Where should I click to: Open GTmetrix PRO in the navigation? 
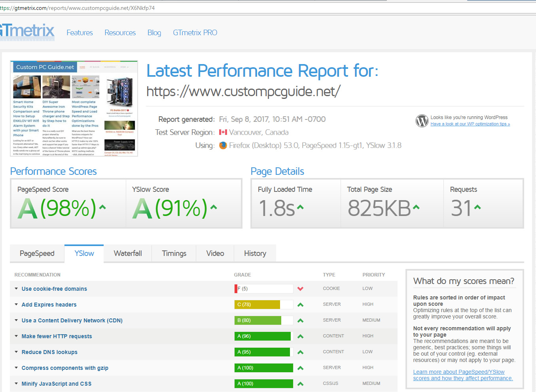195,33
